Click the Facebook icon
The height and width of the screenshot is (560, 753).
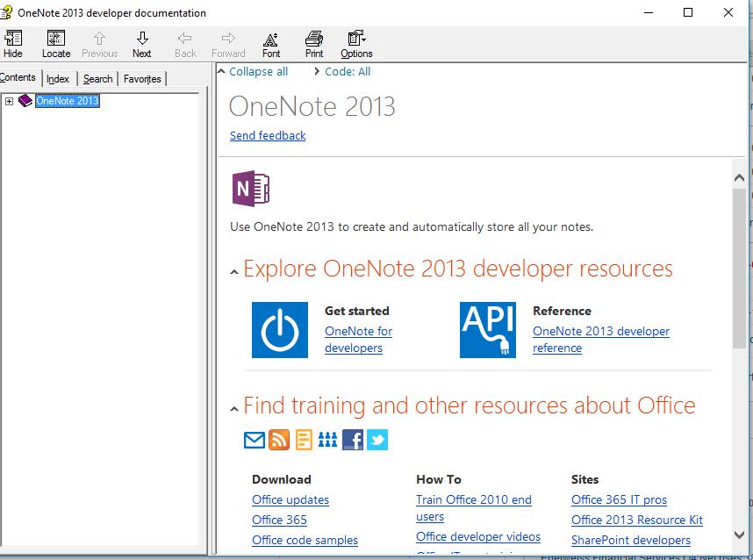pyautogui.click(x=353, y=440)
